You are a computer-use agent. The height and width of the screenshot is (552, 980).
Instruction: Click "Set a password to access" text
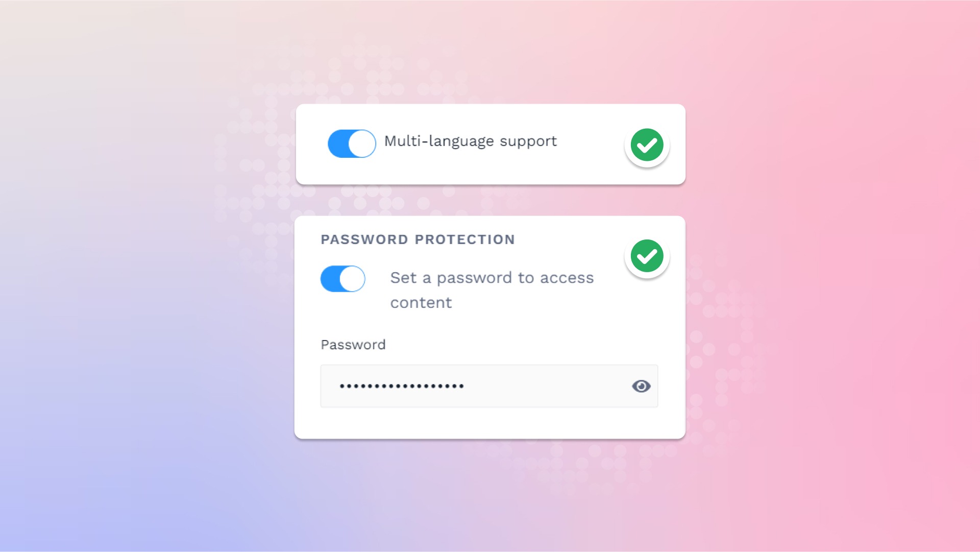click(492, 278)
